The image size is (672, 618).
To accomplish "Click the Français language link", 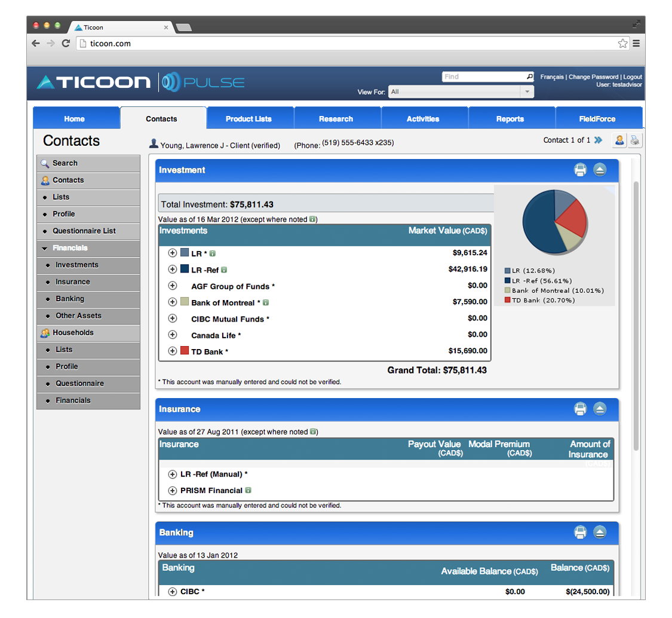I will coord(551,77).
